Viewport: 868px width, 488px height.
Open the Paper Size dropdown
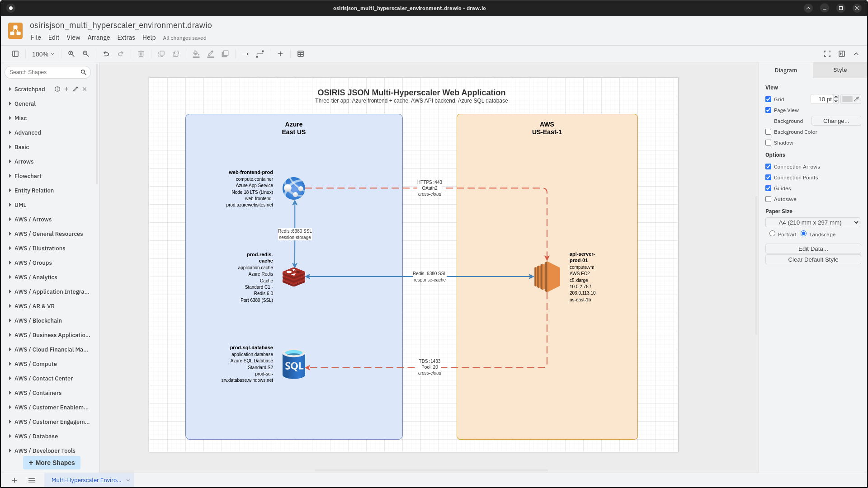tap(813, 222)
